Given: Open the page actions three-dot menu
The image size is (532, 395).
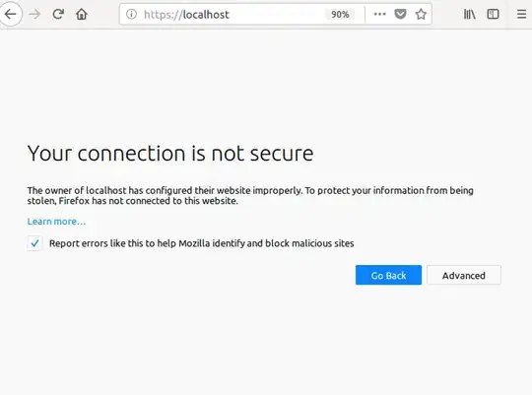Looking at the screenshot, I should [x=379, y=14].
